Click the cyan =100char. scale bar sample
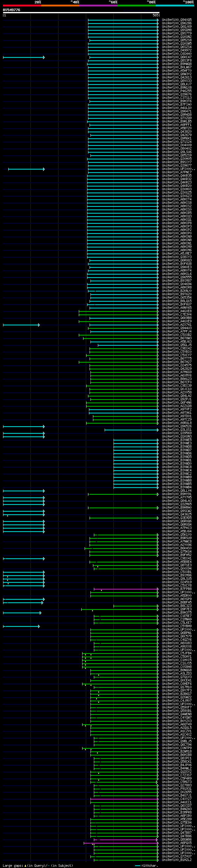The width and height of the screenshot is (197, 868). pyautogui.click(x=137, y=866)
